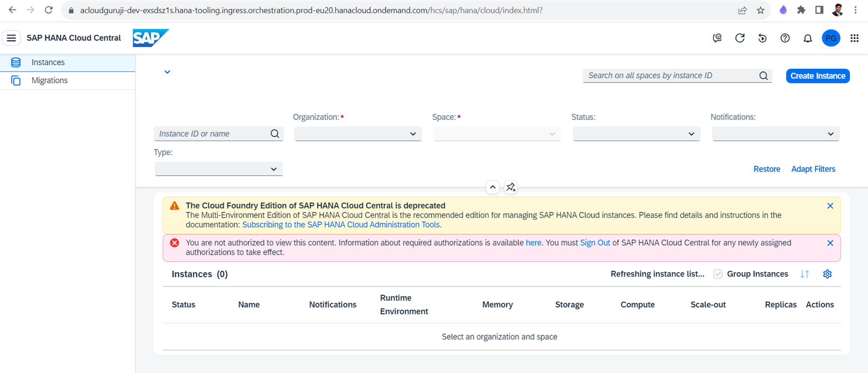Select Migrations in the sidebar
Viewport: 868px width, 373px height.
(x=49, y=80)
